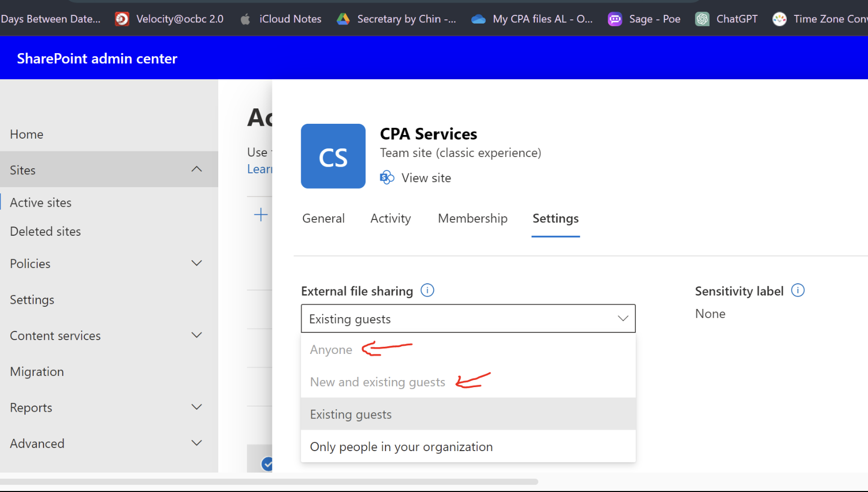
Task: Open the Sage - Poe bookmark
Action: click(655, 19)
